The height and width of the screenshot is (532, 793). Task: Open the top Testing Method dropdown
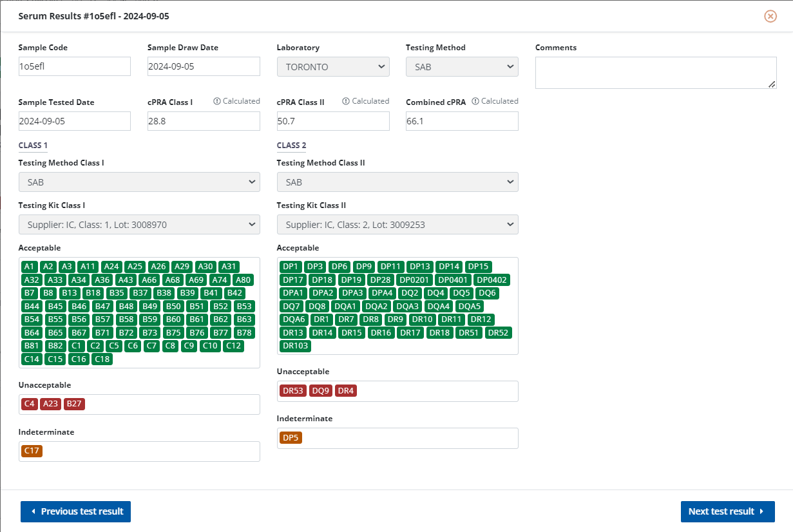tap(462, 67)
